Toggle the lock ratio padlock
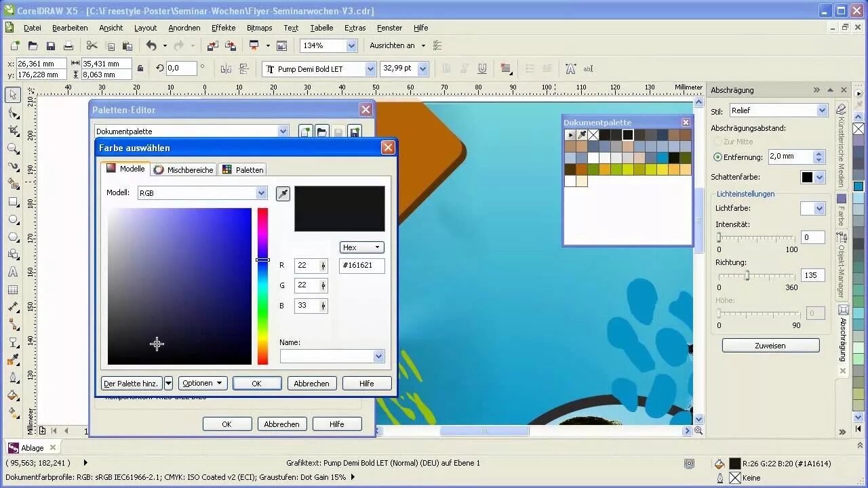The image size is (868, 488). point(140,68)
